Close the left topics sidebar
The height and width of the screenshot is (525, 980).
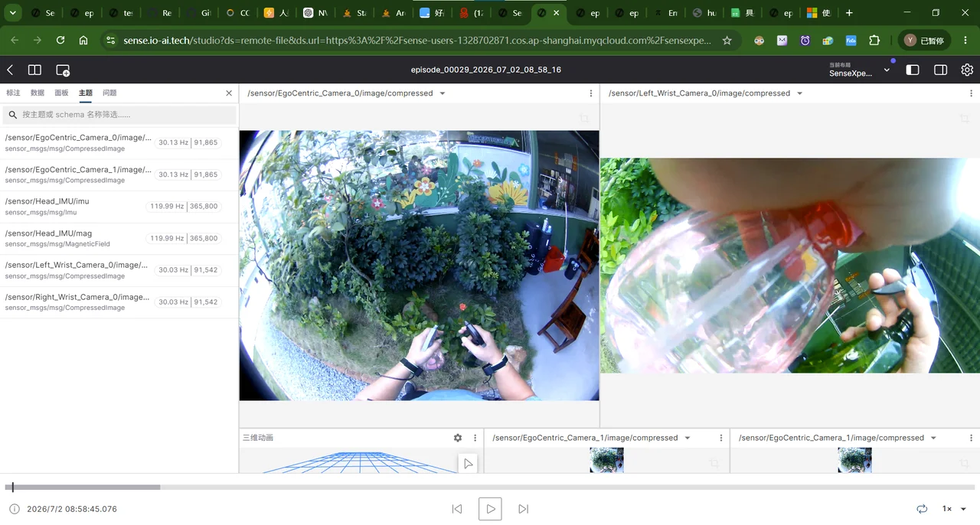click(x=229, y=93)
